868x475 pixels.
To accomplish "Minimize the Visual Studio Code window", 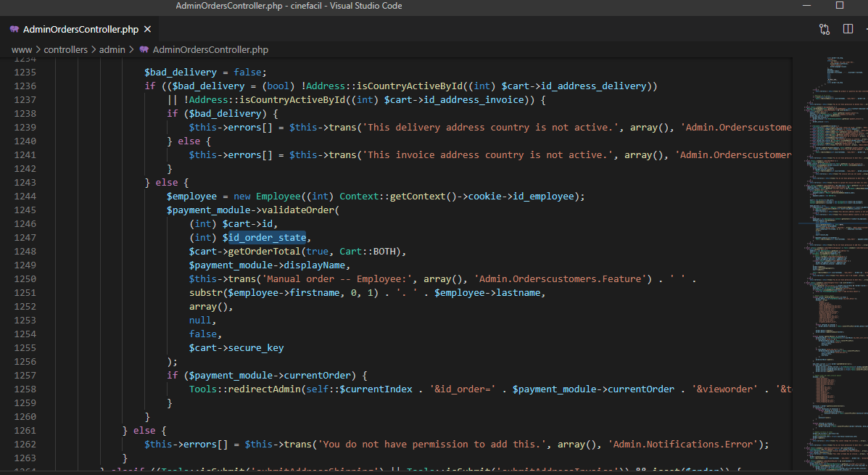I will (806, 6).
